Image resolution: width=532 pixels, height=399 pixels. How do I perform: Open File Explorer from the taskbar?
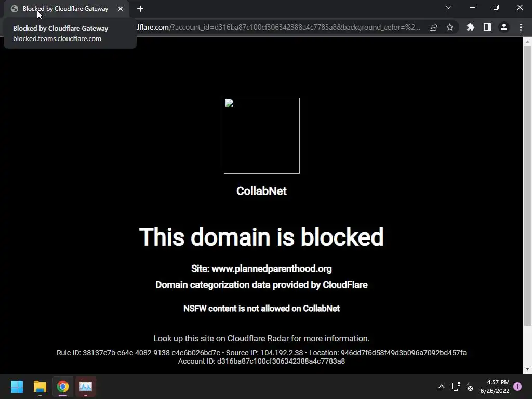[40, 387]
